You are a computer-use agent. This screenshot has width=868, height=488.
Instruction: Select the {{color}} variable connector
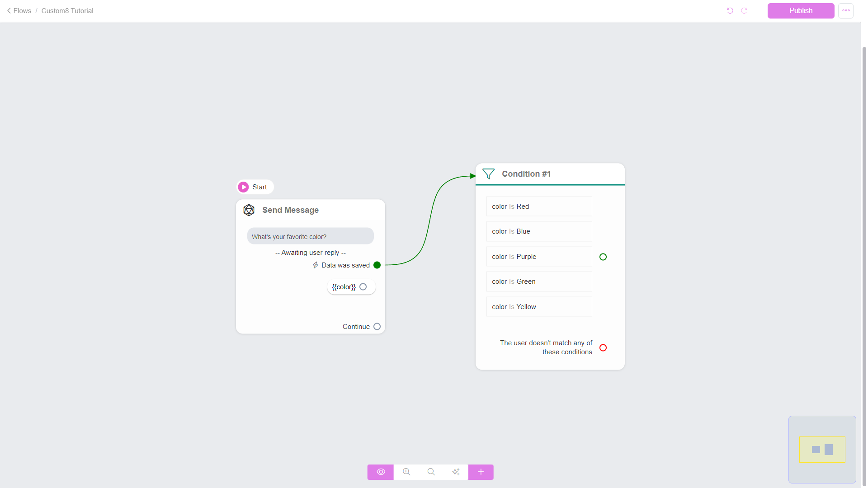[x=363, y=287]
